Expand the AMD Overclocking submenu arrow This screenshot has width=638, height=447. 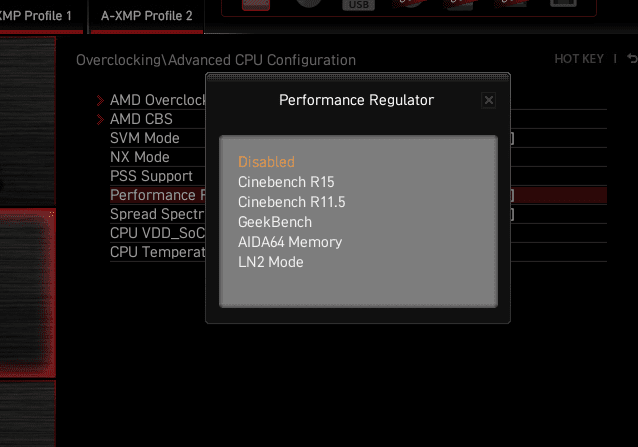point(100,100)
